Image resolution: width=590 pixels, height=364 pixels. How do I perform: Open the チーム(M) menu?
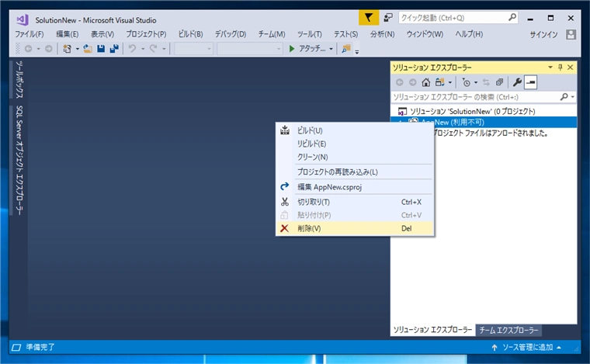(272, 34)
